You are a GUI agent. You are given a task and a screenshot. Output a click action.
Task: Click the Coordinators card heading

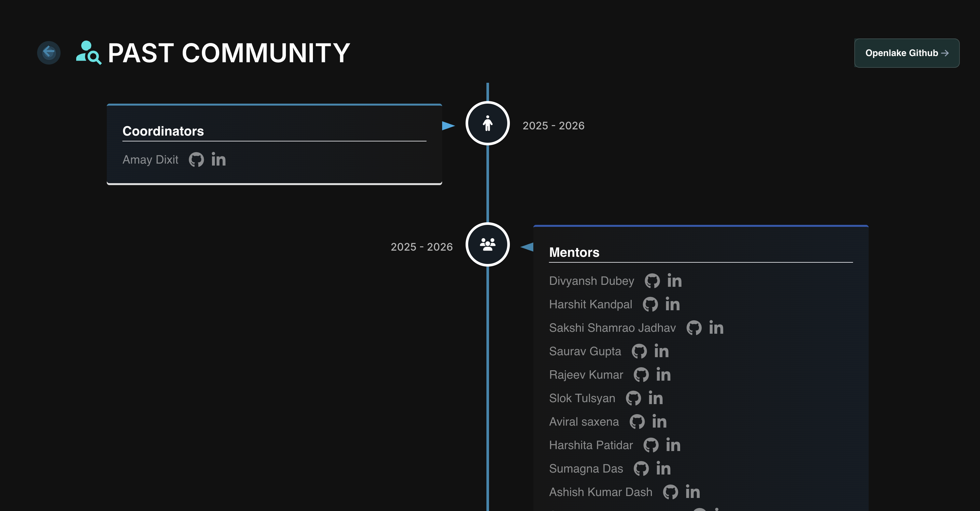tap(163, 131)
